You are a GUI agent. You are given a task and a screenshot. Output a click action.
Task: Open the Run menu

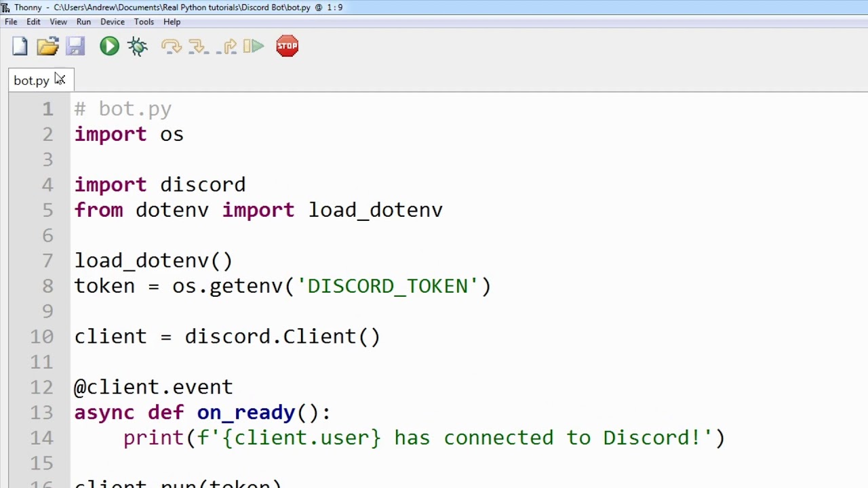pos(83,22)
